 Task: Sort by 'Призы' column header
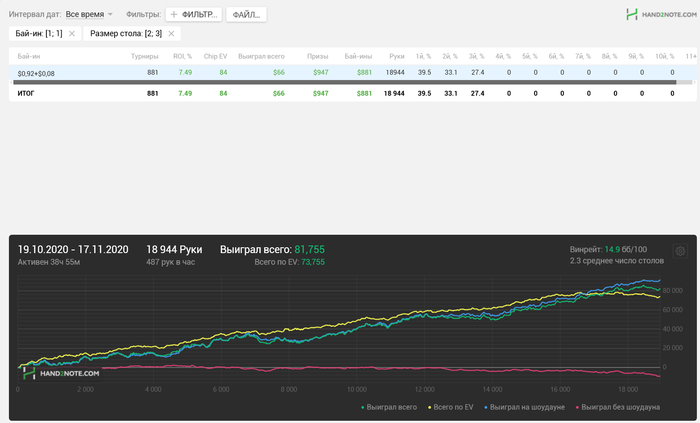click(x=317, y=56)
